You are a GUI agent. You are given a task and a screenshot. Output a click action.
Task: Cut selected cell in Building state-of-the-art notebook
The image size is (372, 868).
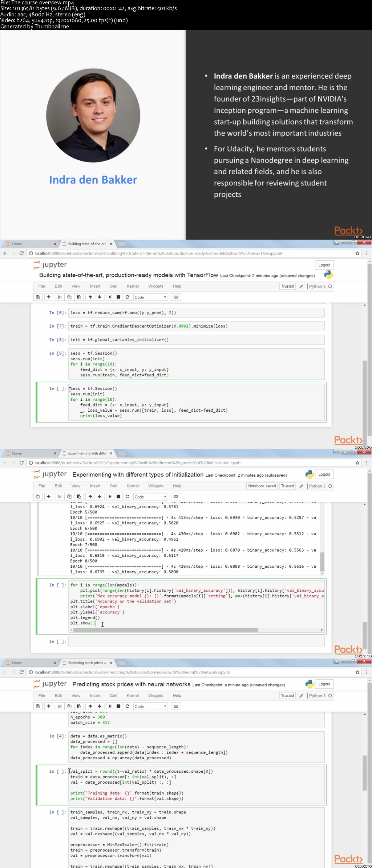60,297
